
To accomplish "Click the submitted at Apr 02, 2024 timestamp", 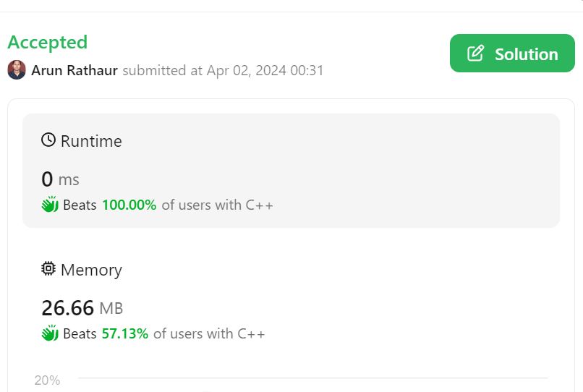I will [x=223, y=70].
